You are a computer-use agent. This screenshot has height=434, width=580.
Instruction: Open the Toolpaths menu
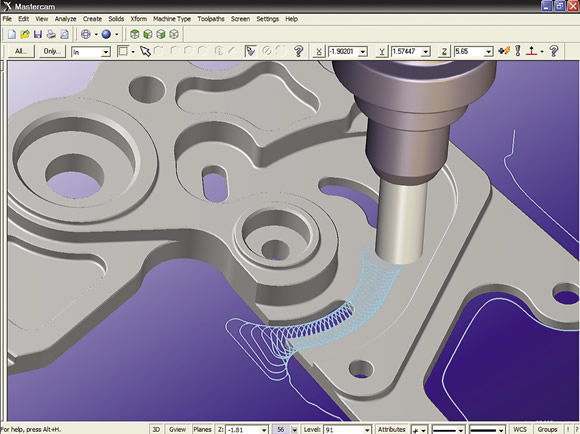pos(211,19)
